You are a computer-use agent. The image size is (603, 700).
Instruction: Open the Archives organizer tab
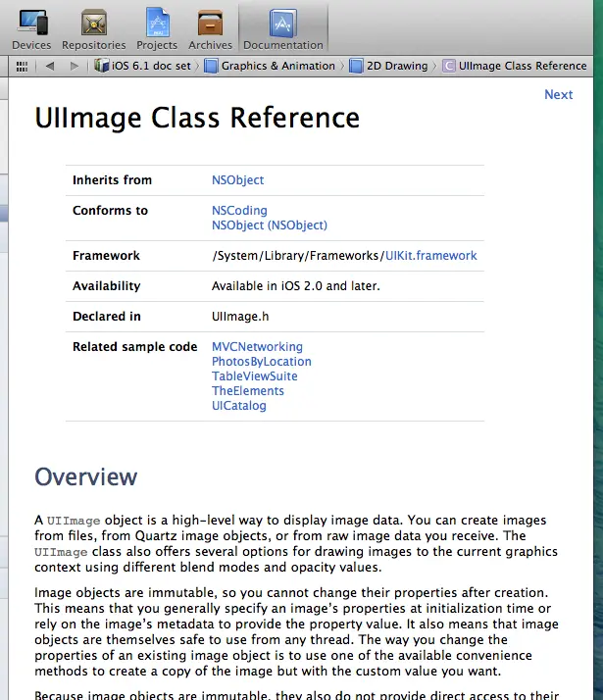click(210, 29)
